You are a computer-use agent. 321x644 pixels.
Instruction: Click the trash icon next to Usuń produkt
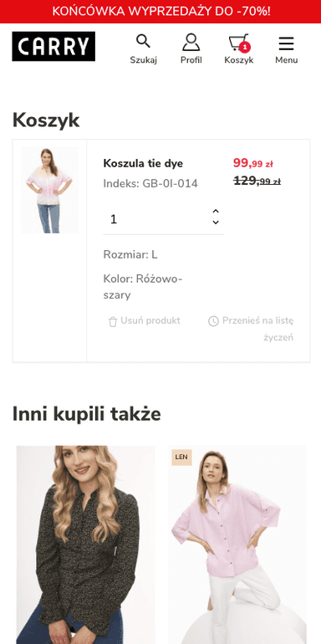pyautogui.click(x=113, y=322)
